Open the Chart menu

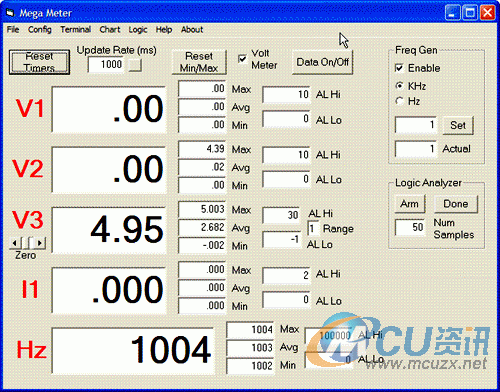tap(110, 30)
